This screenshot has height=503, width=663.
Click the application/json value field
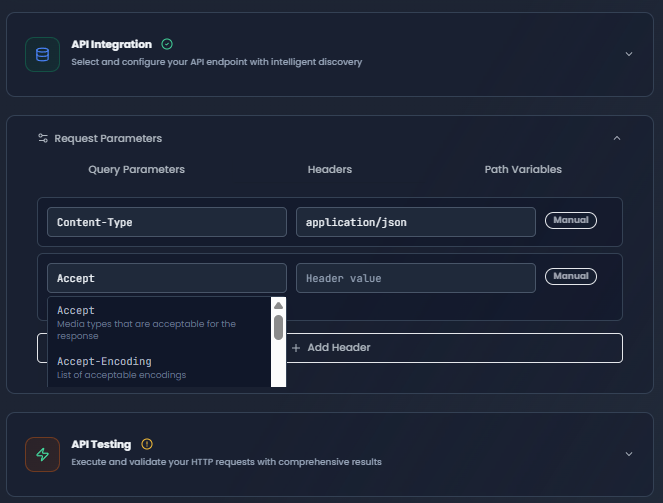[415, 222]
